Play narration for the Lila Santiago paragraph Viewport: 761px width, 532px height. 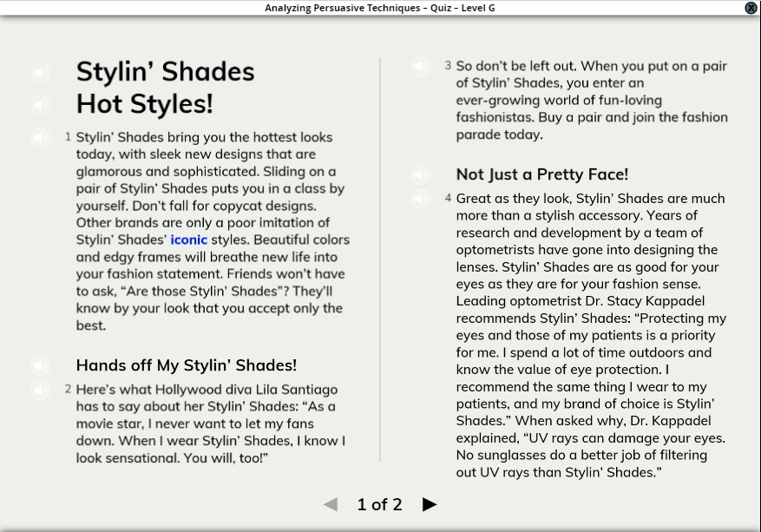click(x=41, y=389)
